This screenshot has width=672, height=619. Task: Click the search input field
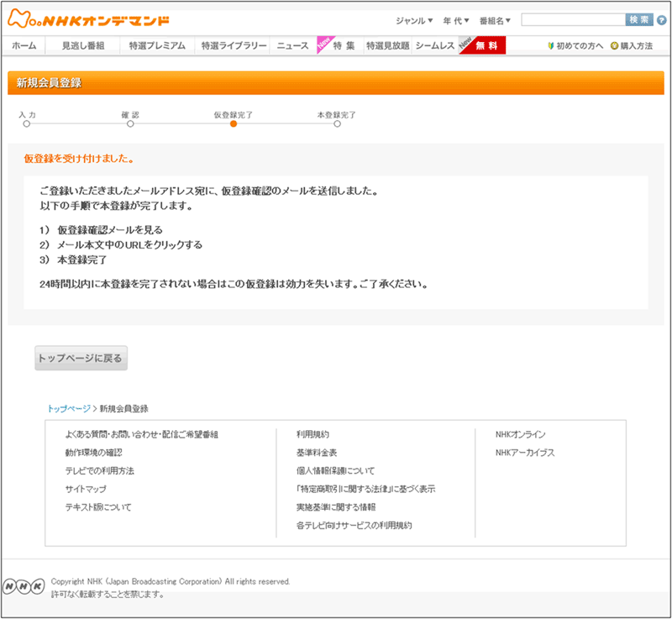coord(572,19)
